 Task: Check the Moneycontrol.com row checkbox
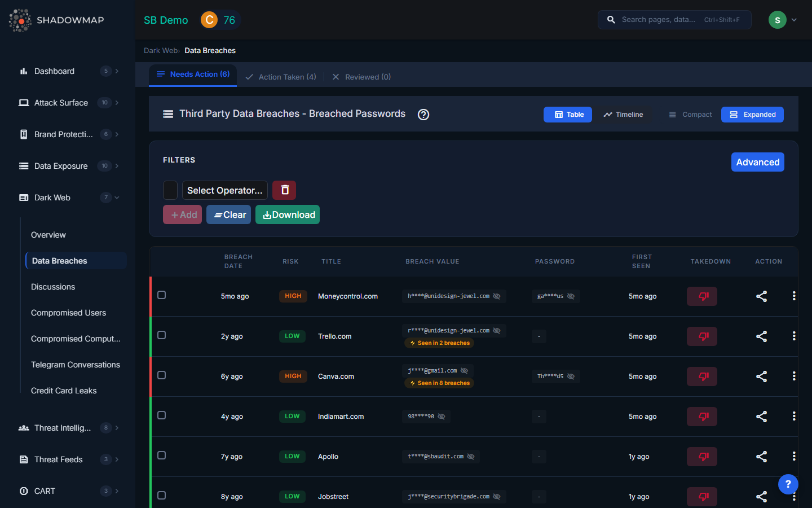point(162,295)
